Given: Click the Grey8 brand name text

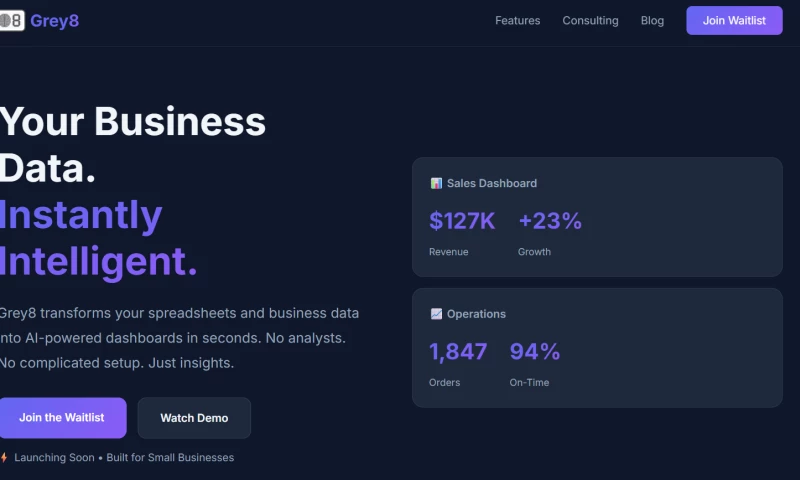Looking at the screenshot, I should click(x=54, y=20).
